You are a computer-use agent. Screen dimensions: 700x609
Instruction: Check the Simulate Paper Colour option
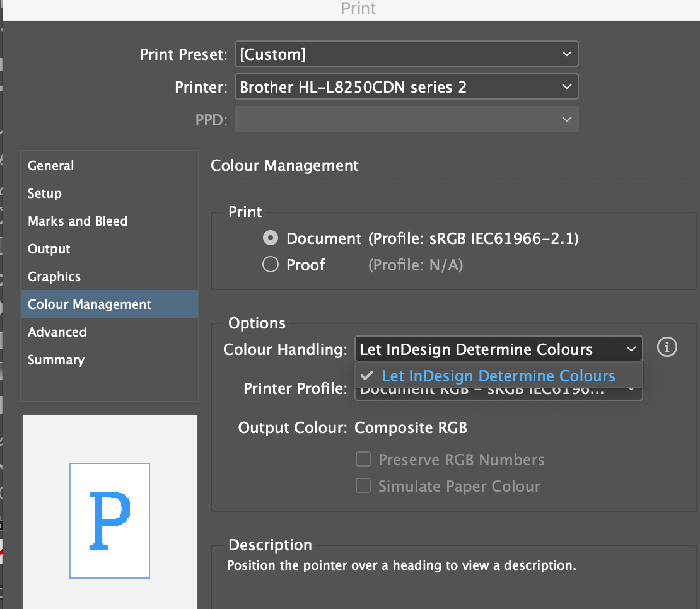363,485
